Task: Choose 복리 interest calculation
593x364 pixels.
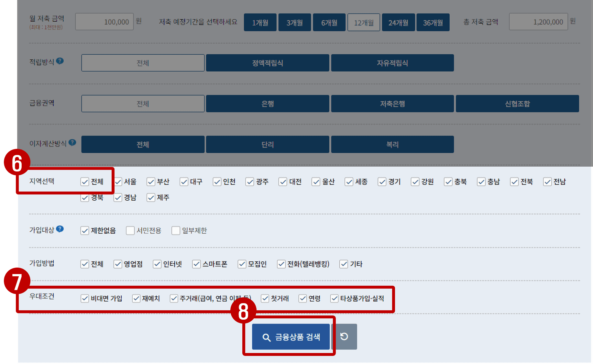Action: pyautogui.click(x=392, y=144)
